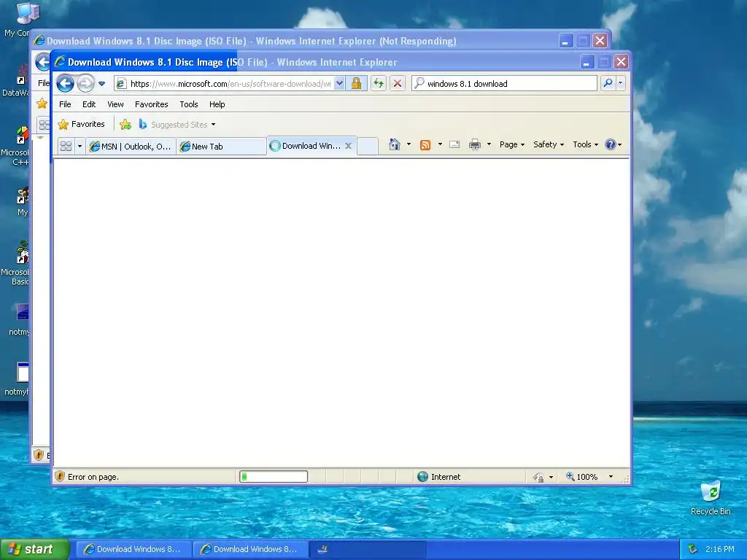The image size is (747, 560).
Task: Click the page loading progress bar
Action: (x=274, y=476)
